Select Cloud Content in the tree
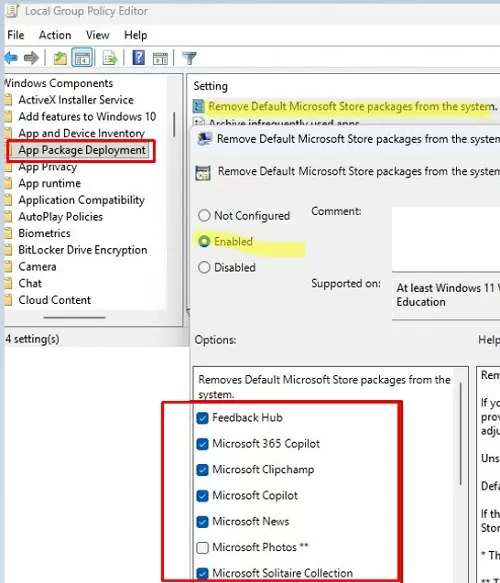Image resolution: width=500 pixels, height=583 pixels. (x=55, y=300)
